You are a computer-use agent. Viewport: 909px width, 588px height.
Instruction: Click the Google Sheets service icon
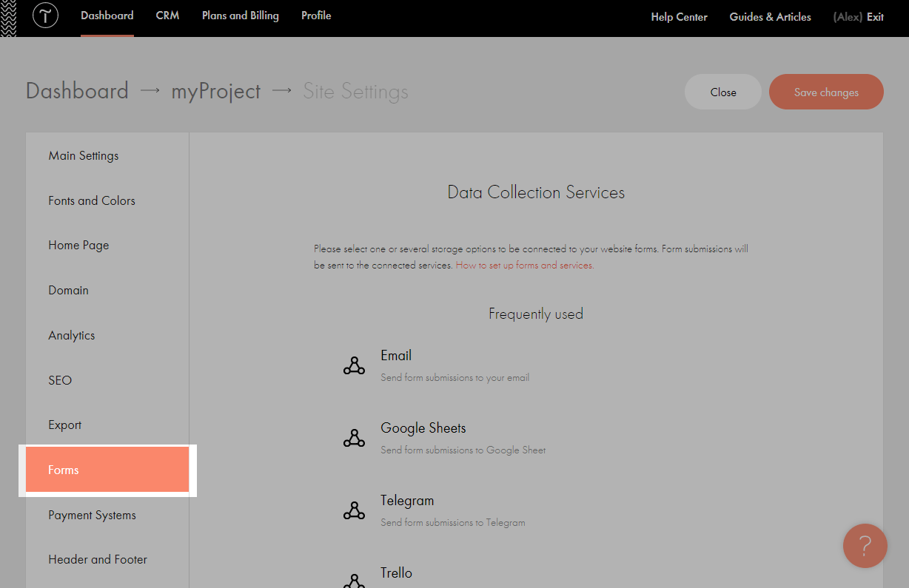point(354,438)
